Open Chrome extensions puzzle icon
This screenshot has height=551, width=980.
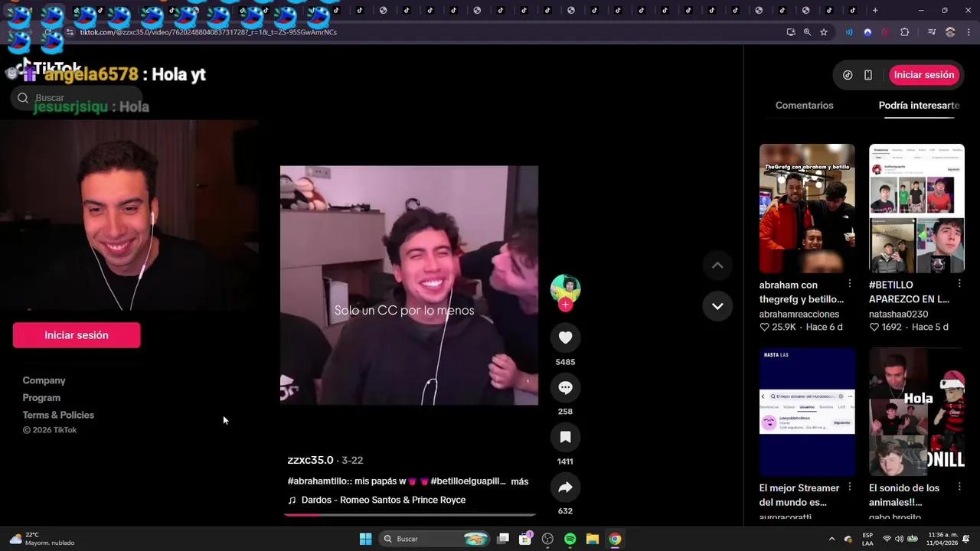(905, 32)
